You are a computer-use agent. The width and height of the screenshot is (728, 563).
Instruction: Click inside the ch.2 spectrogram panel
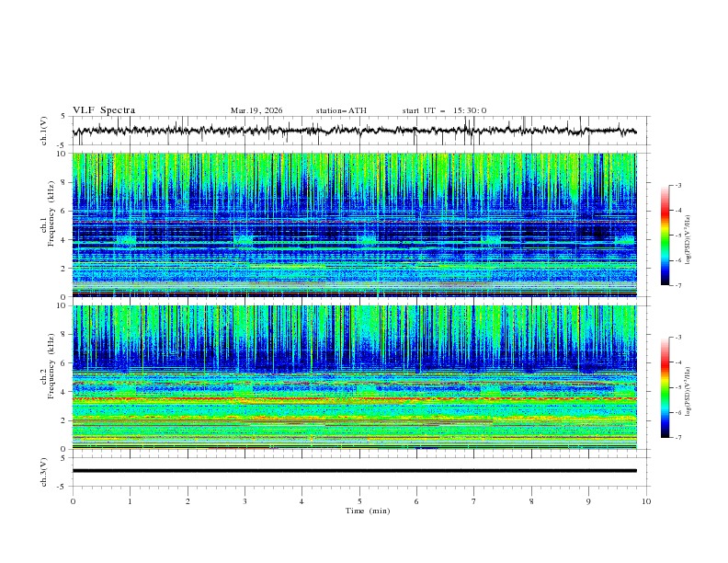[354, 377]
